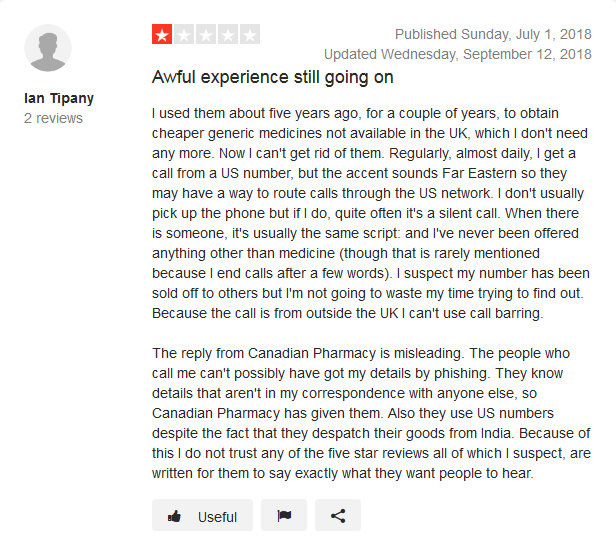View the reviewer's 2 reviews count
This screenshot has height=546, width=616.
click(53, 118)
